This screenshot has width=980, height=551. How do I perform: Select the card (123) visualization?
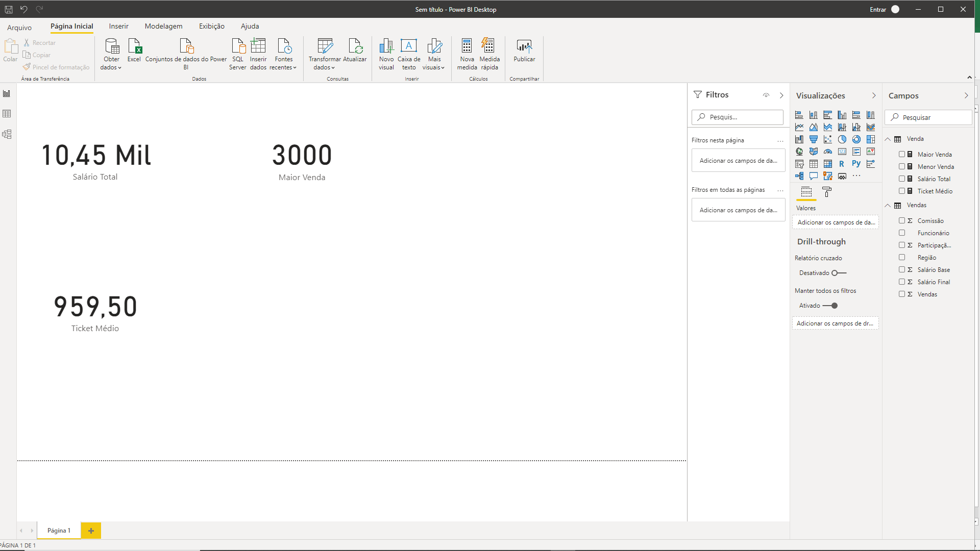(842, 152)
